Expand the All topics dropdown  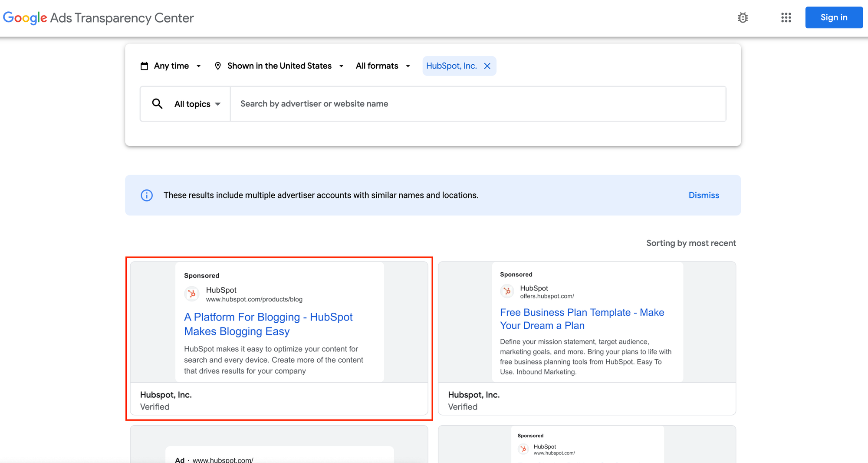pyautogui.click(x=197, y=104)
